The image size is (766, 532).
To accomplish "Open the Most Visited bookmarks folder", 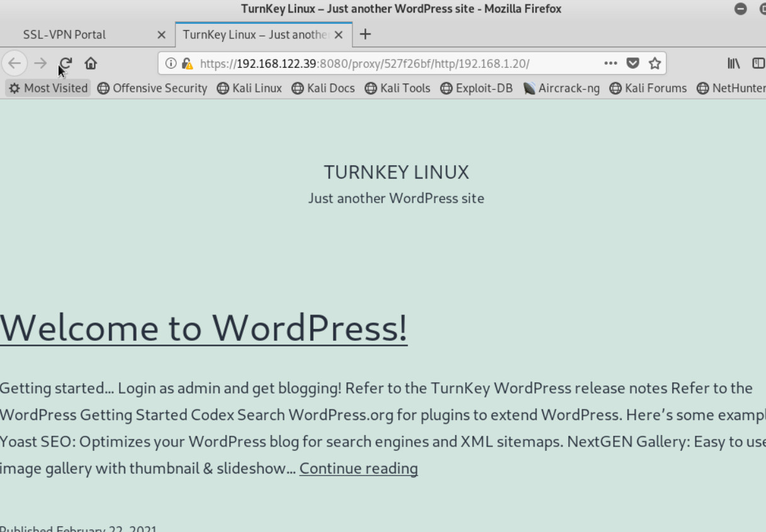I will (48, 88).
